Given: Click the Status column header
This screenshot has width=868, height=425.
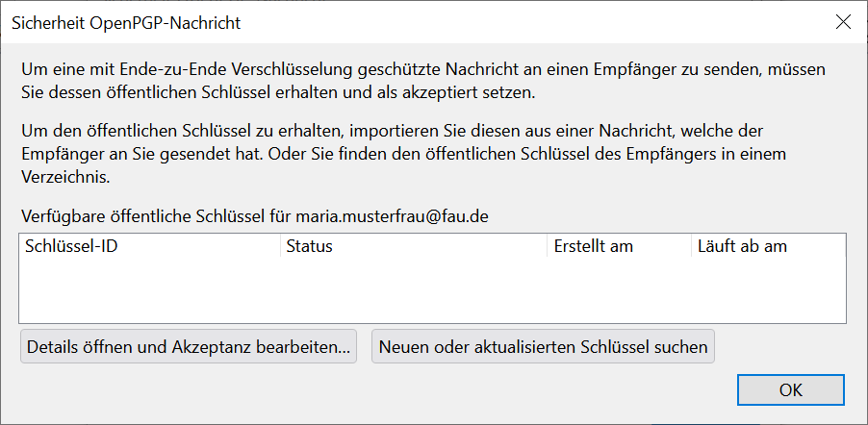Looking at the screenshot, I should coord(309,246).
